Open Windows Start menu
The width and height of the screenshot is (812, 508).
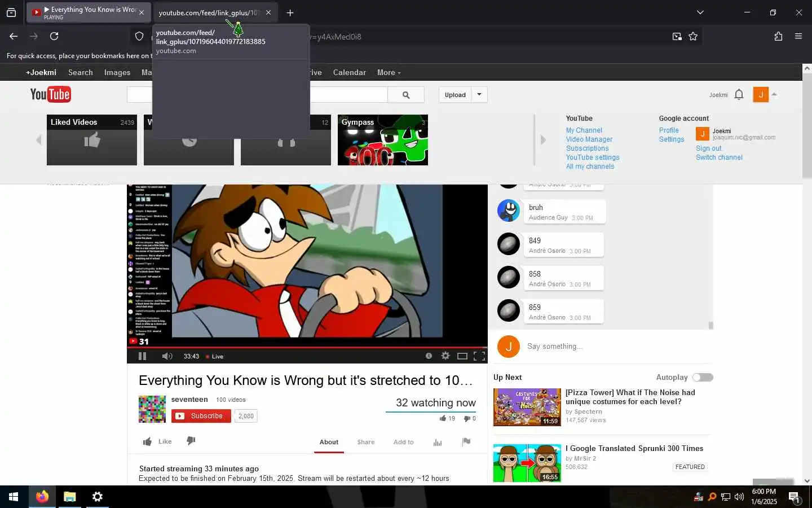click(14, 497)
